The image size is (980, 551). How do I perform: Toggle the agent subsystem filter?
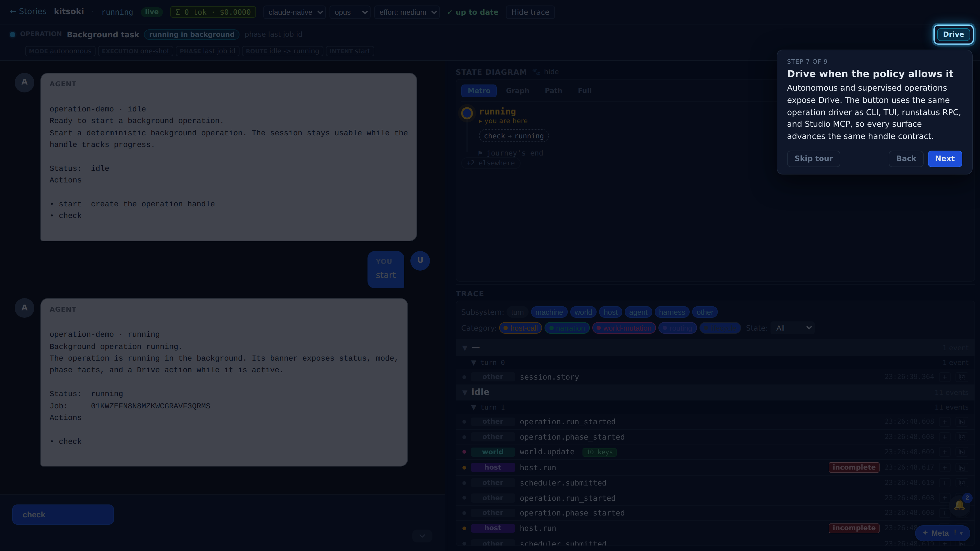638,312
